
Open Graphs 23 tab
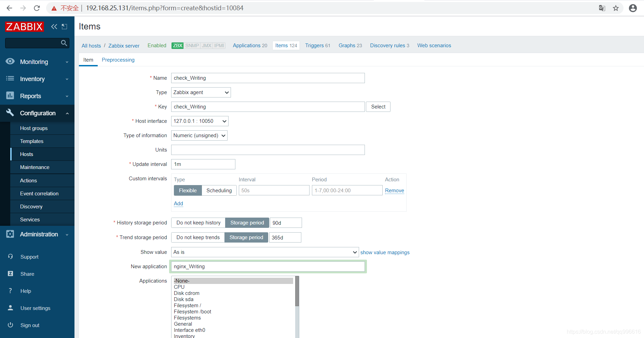pyautogui.click(x=350, y=45)
